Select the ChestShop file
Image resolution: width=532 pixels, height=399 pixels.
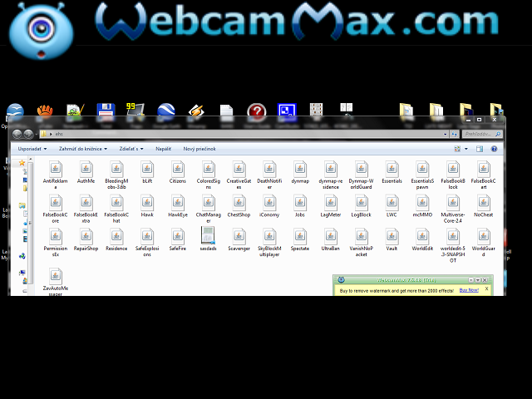click(x=239, y=206)
